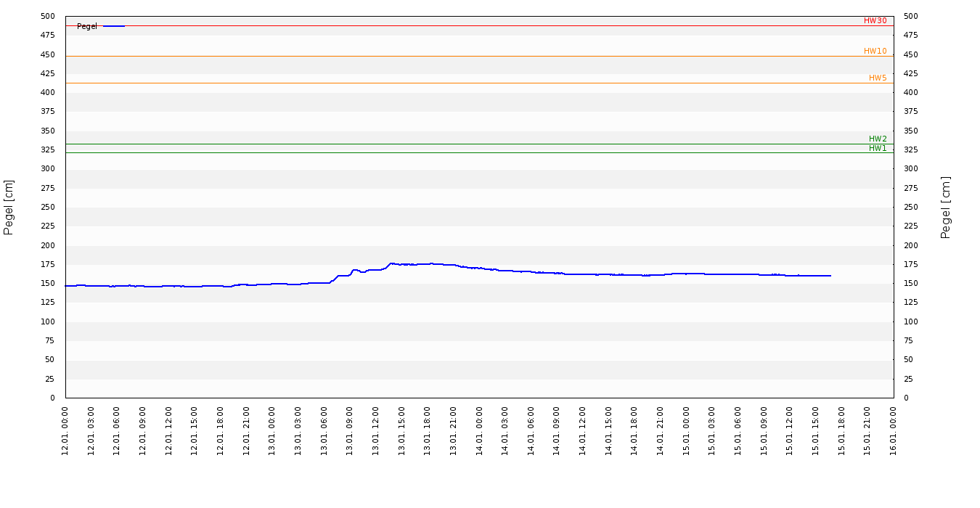
Task: Click the final endpoint of blue water-level curve
Action: click(830, 276)
